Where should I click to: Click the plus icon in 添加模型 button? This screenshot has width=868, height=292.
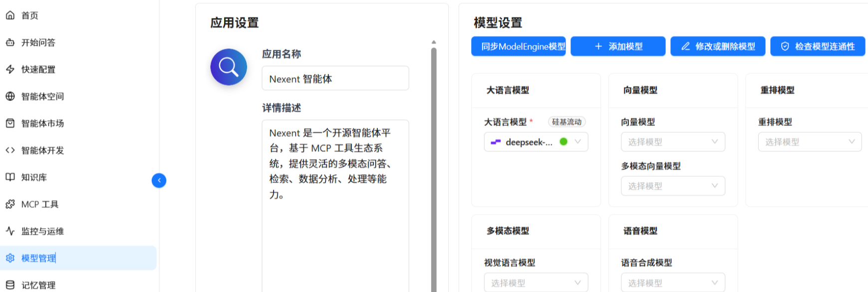point(598,46)
